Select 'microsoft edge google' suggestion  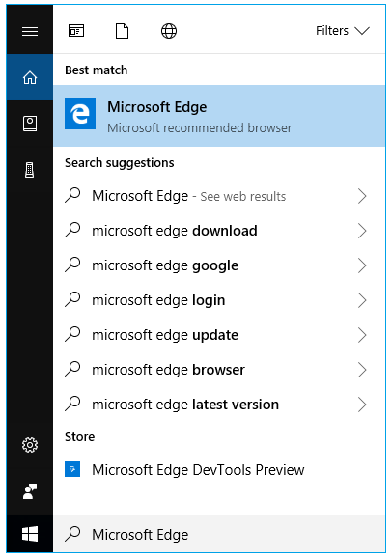pos(219,265)
